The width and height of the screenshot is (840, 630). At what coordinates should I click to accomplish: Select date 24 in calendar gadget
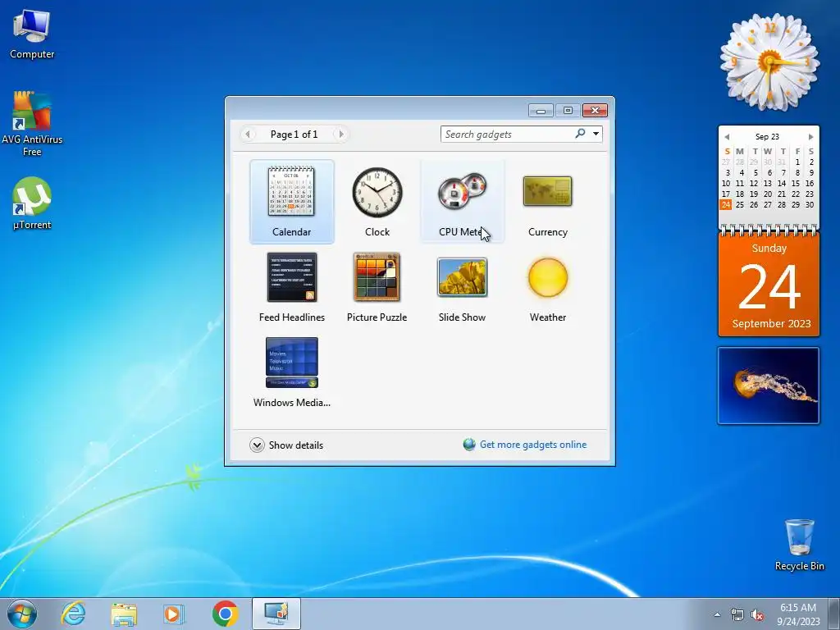pyautogui.click(x=726, y=204)
